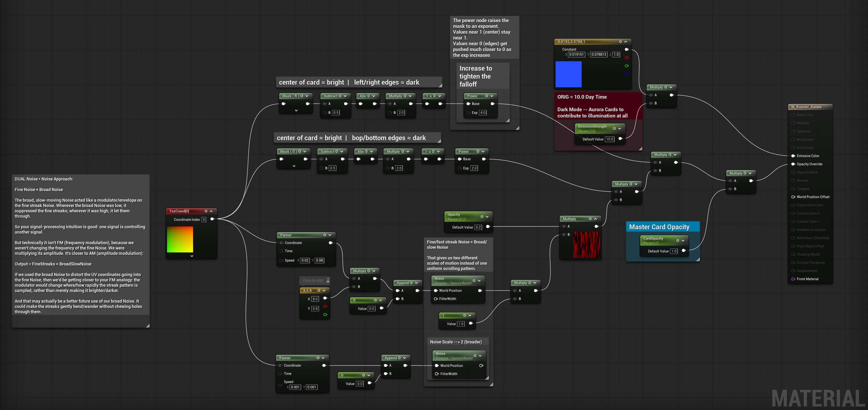Click the play icon on TexCoord[0] header

(x=206, y=211)
